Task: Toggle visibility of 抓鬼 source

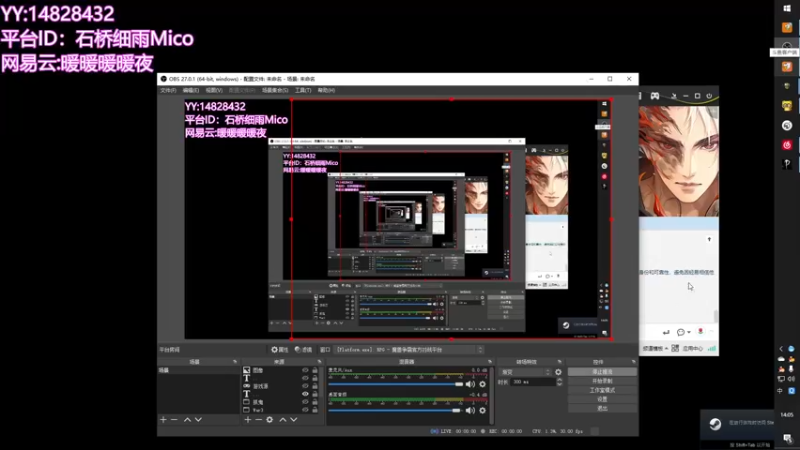Action: (x=305, y=402)
